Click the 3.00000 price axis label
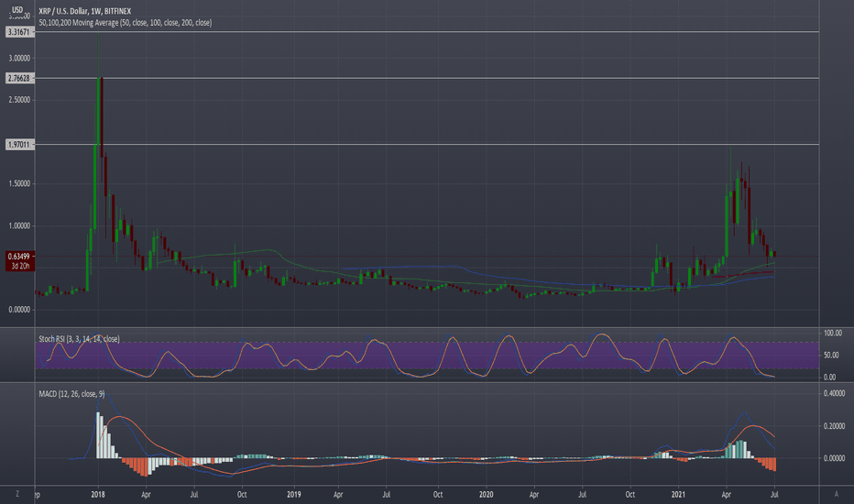This screenshot has height=504, width=854. [x=19, y=59]
